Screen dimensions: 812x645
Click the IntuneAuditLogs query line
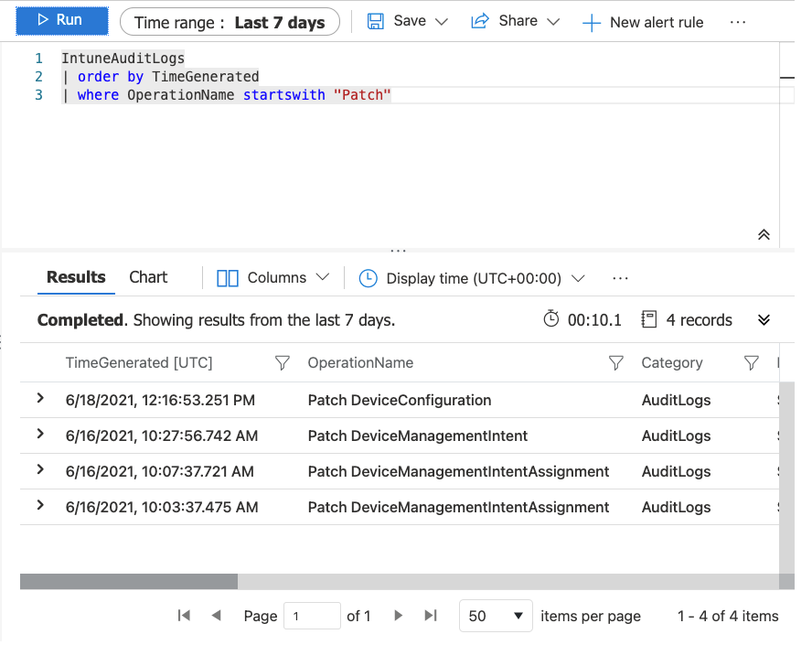(x=123, y=59)
